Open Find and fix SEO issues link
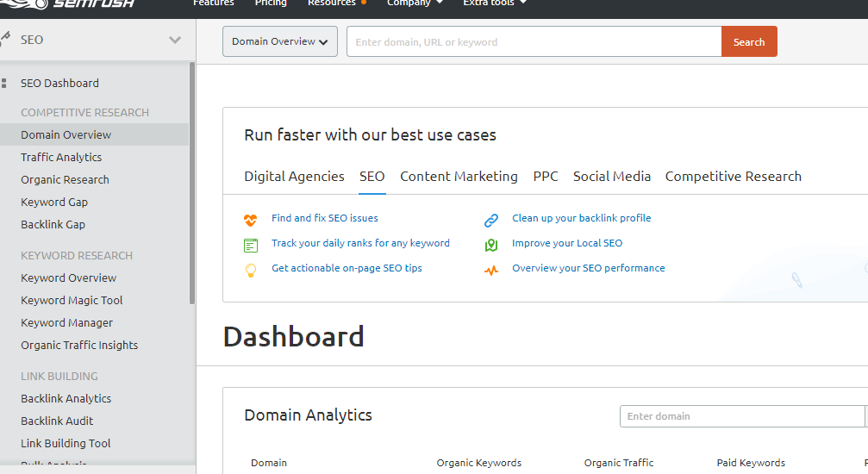868x474 pixels. pyautogui.click(x=324, y=218)
